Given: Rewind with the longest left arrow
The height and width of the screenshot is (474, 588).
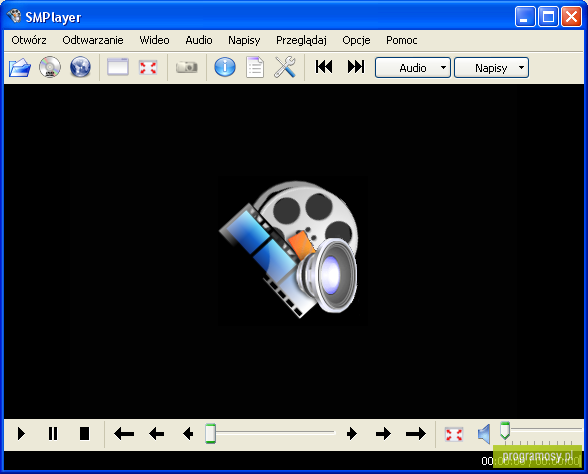Looking at the screenshot, I should 124,434.
